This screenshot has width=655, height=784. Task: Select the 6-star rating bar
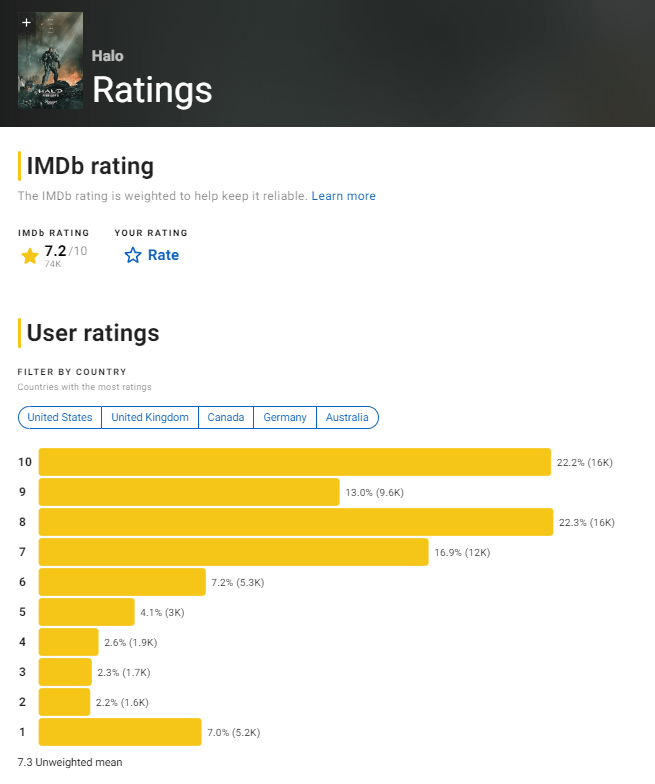122,582
